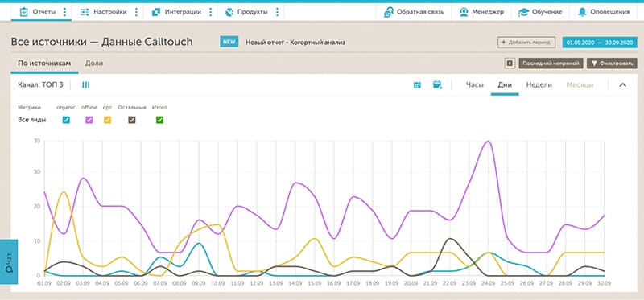Image resolution: width=644 pixels, height=300 pixels.
Task: Click Фильтровать button
Action: [x=612, y=64]
